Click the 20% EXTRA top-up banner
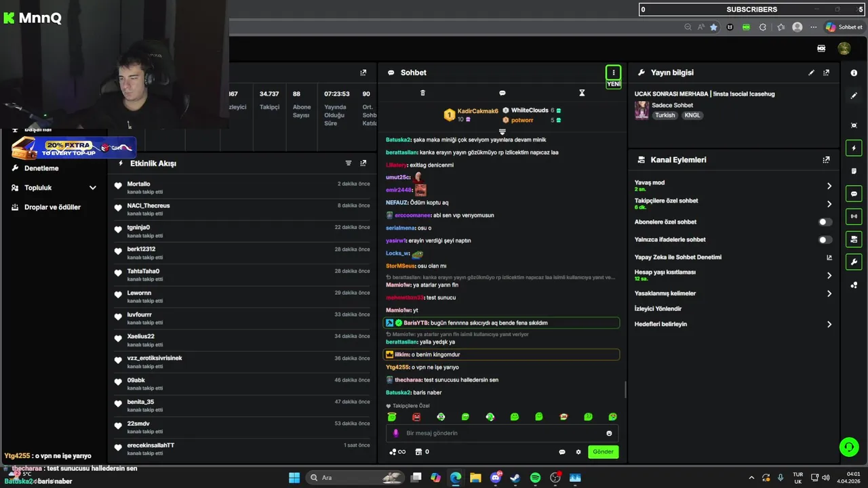The width and height of the screenshot is (868, 488). pos(73,147)
